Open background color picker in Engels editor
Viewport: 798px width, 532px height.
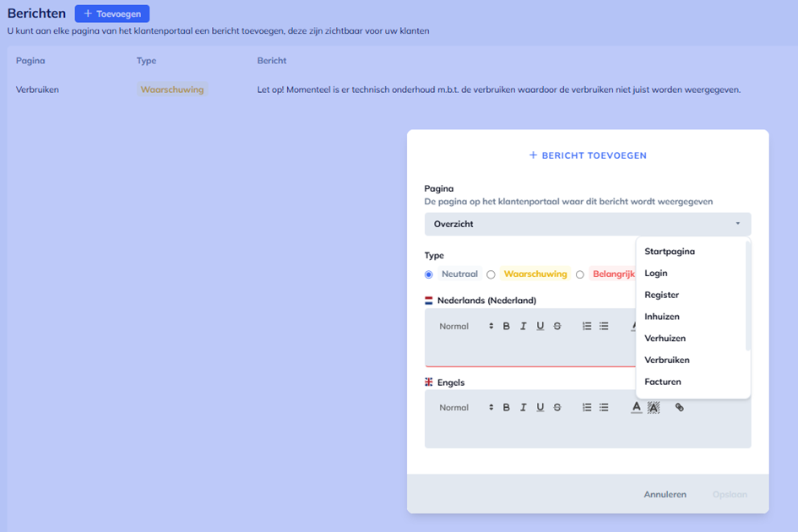[x=654, y=407]
